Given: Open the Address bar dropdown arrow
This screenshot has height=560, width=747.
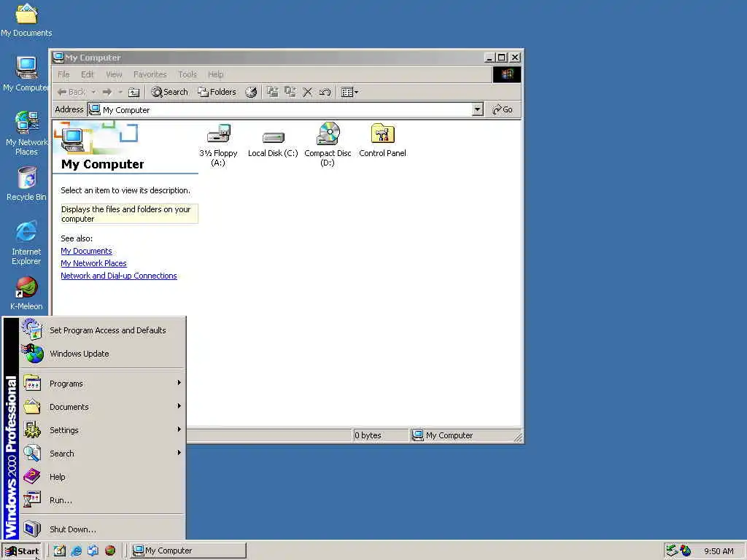Looking at the screenshot, I should [477, 109].
